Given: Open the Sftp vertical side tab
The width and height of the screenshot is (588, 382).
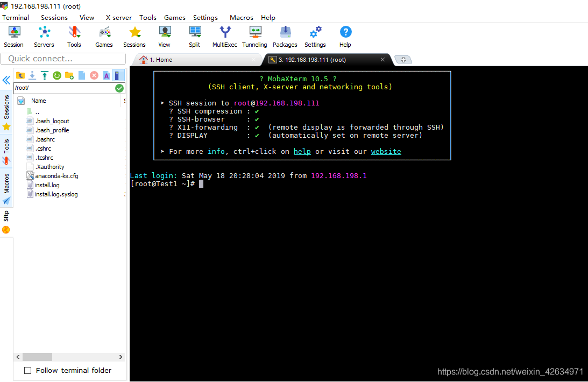Looking at the screenshot, I should [6, 222].
